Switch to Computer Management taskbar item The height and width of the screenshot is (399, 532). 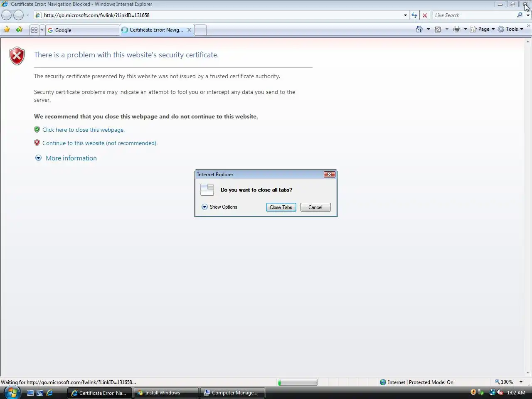pyautogui.click(x=233, y=393)
